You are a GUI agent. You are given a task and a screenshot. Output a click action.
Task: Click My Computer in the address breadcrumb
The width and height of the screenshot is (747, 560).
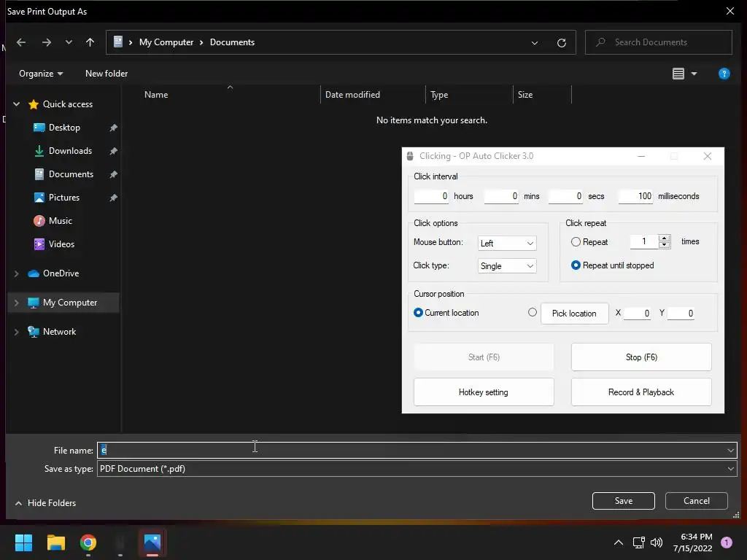(166, 42)
